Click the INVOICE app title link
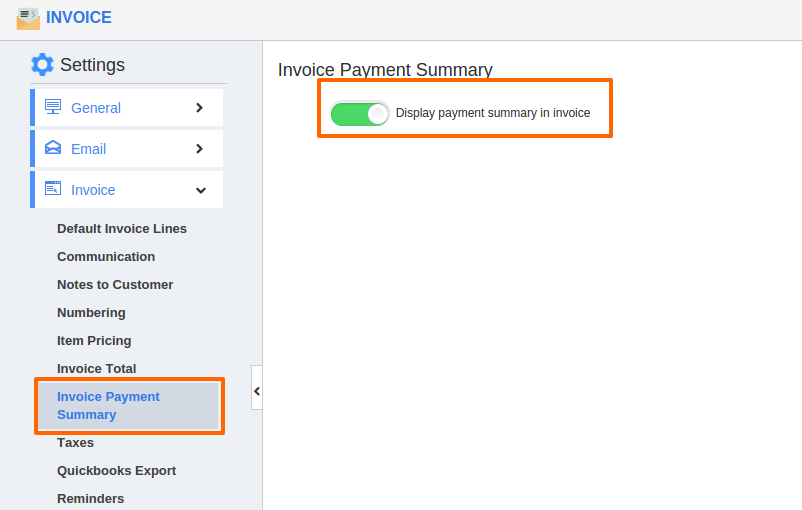This screenshot has height=510, width=802. click(x=79, y=17)
